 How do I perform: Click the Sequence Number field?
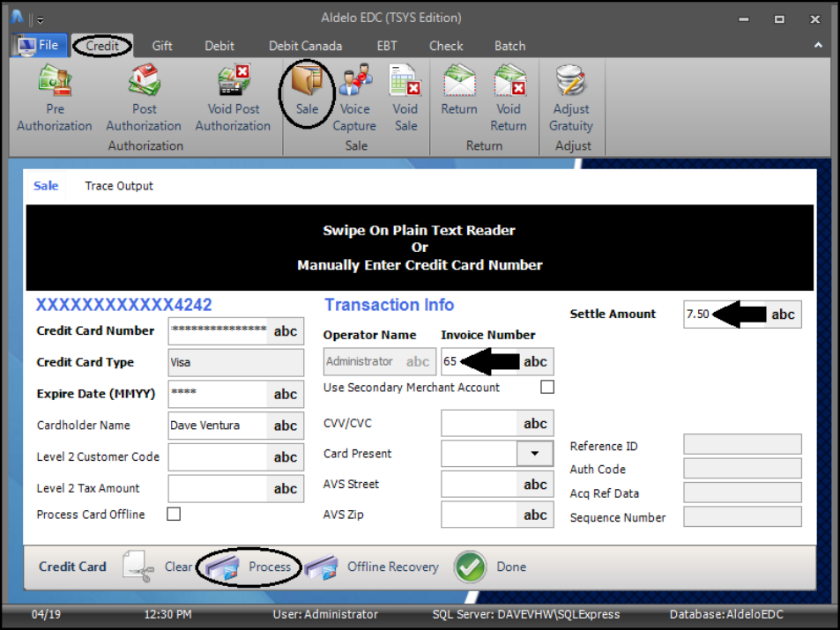(742, 516)
